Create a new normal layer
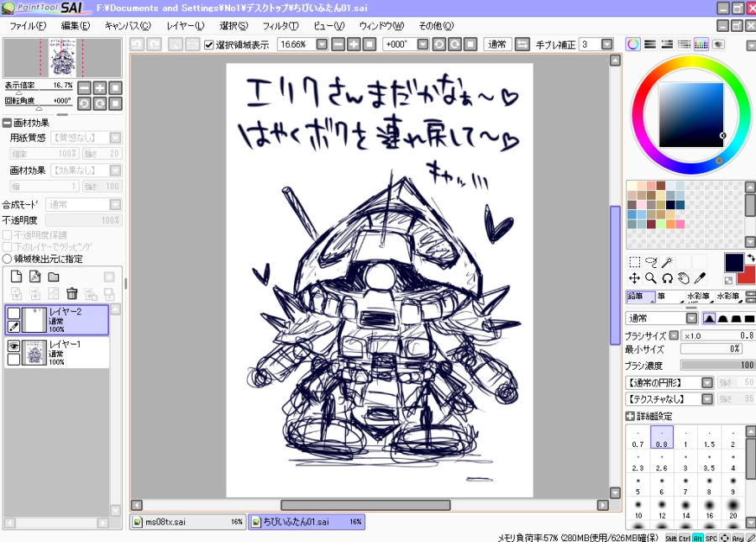The width and height of the screenshot is (756, 542). tap(17, 276)
